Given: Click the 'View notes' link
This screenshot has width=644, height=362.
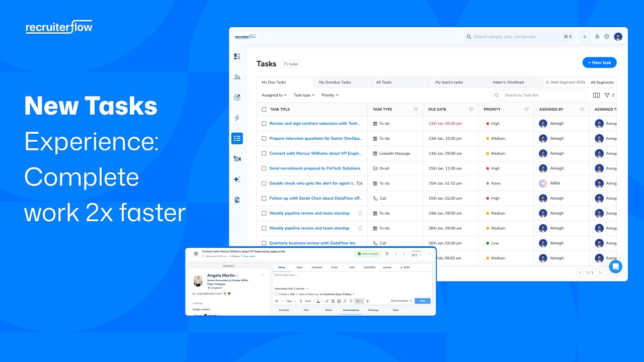Looking at the screenshot, I should click(x=249, y=256).
